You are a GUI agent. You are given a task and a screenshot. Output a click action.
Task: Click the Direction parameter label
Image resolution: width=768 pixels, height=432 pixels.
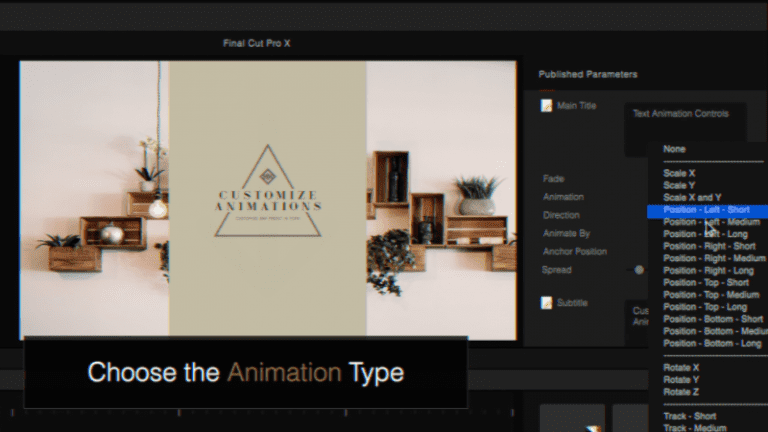pos(561,215)
